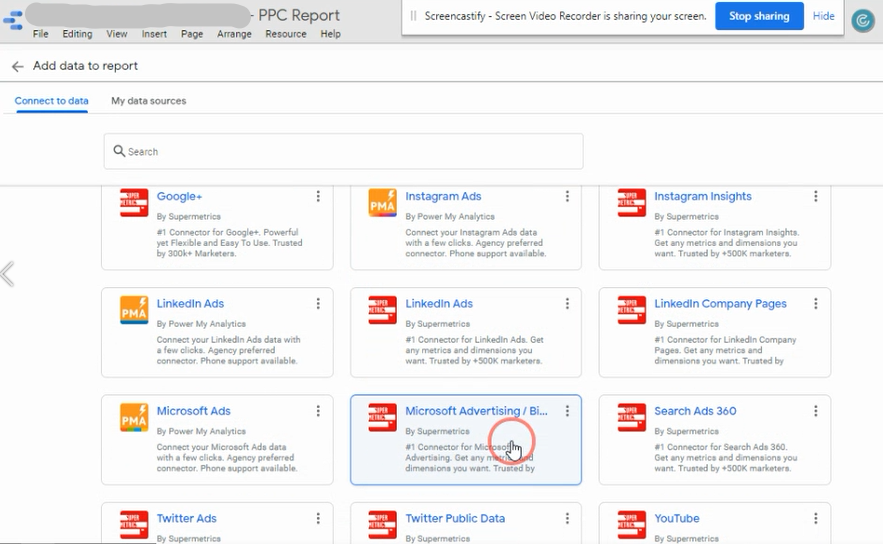Image resolution: width=883 pixels, height=544 pixels.
Task: Open more options for Google+ connector
Action: [x=318, y=196]
